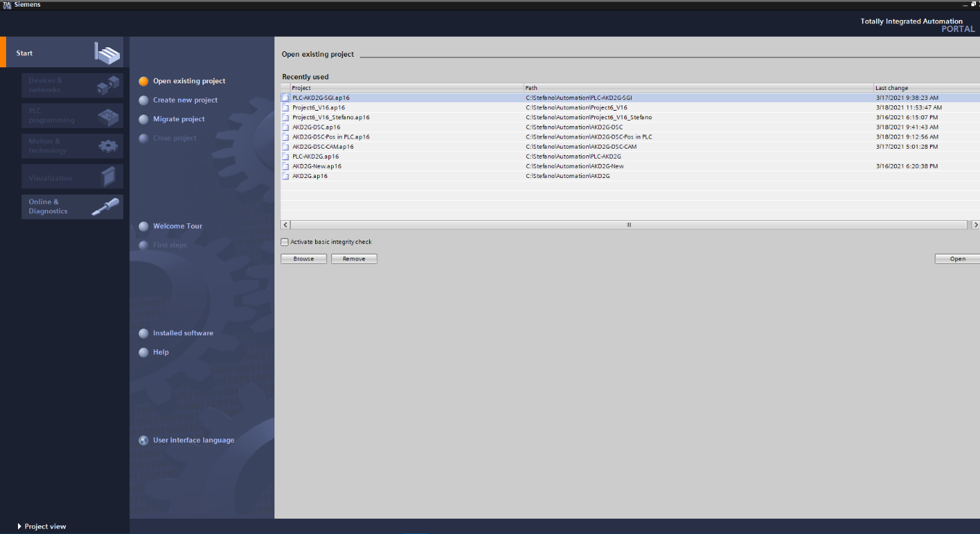The image size is (980, 534).
Task: Click the left arrow of horizontal scrollbar
Action: 285,225
